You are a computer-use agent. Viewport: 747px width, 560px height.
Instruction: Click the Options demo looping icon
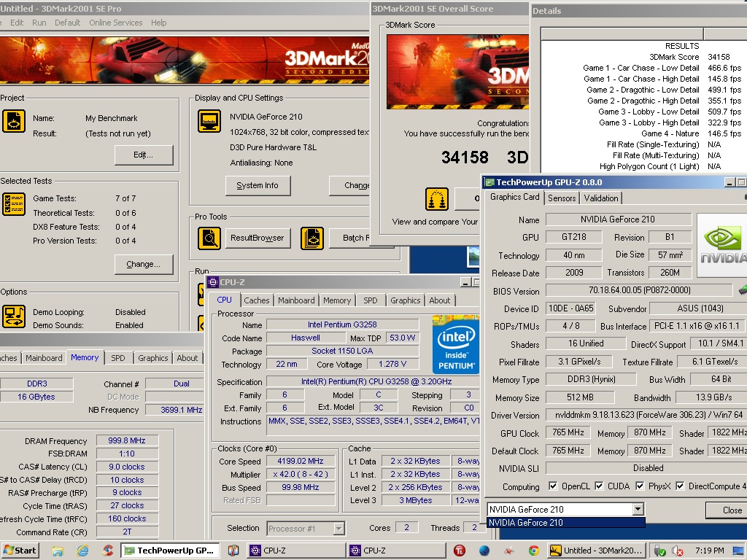(x=14, y=316)
